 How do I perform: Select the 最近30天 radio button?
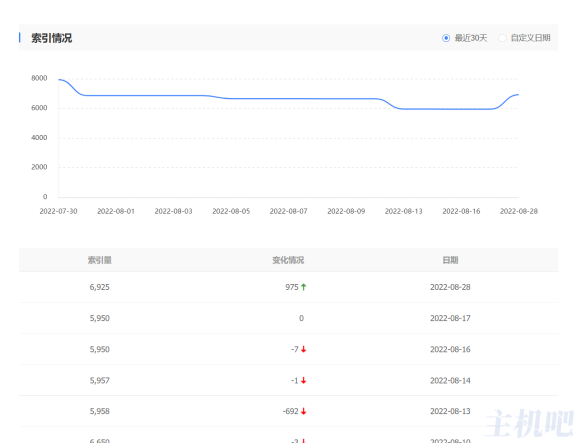(x=446, y=38)
